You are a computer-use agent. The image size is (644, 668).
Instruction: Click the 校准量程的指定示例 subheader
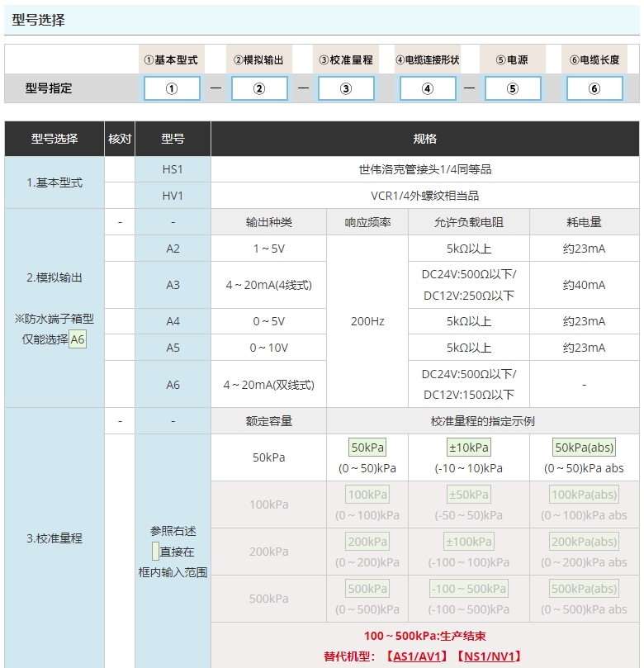[483, 421]
